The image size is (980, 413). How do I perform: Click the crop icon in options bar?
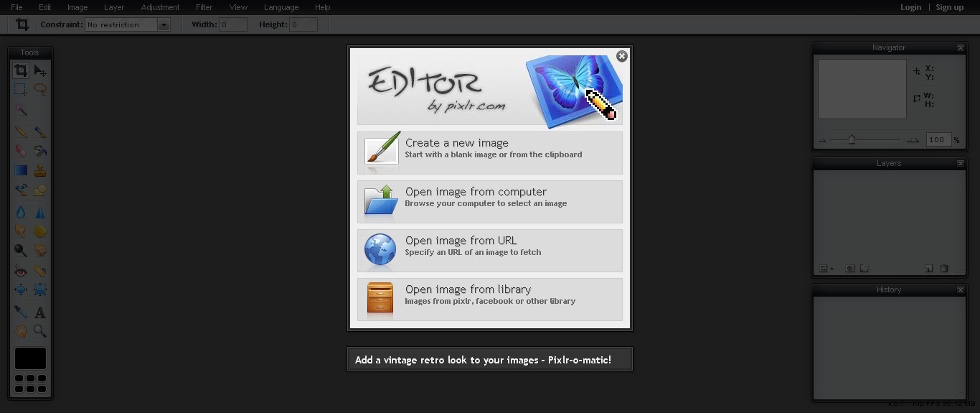click(22, 24)
